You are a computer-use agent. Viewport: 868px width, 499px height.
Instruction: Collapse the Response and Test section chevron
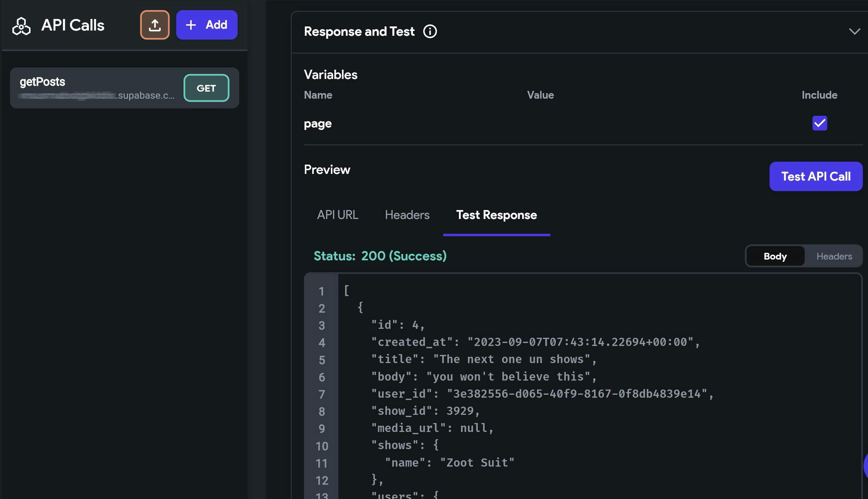click(854, 31)
